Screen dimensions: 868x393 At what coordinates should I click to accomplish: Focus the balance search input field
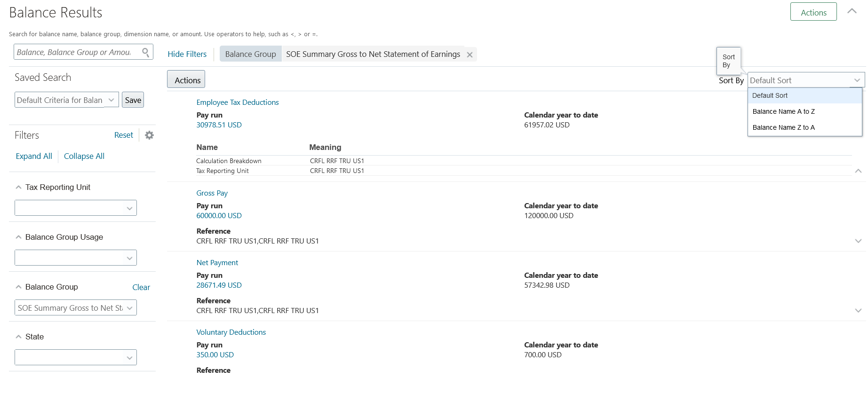(75, 52)
